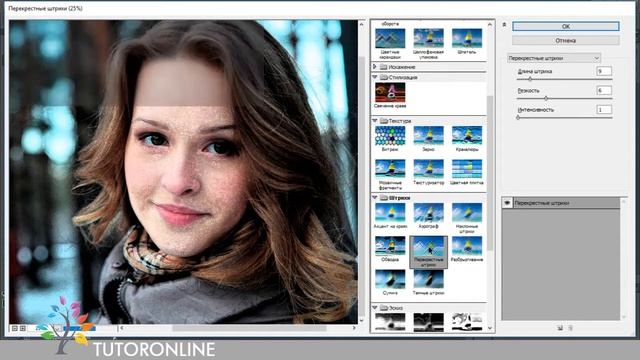Hide the Перекрестные штрихи effect layer eye
This screenshot has height=360, width=640.
tap(507, 203)
